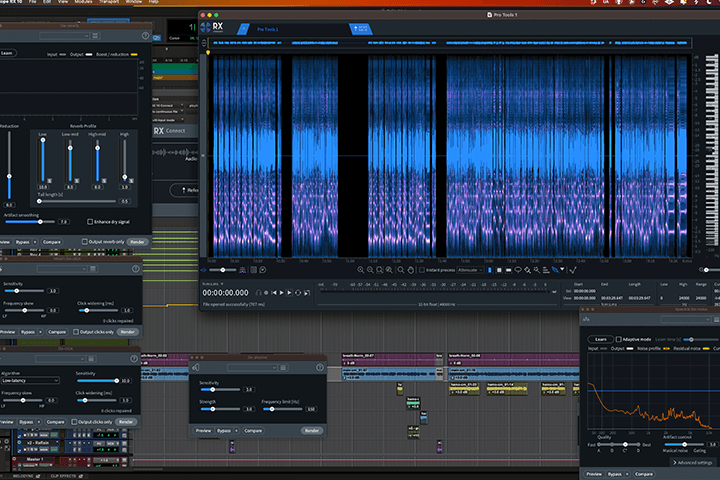Open the De-reverb help question mark

pyautogui.click(x=146, y=35)
